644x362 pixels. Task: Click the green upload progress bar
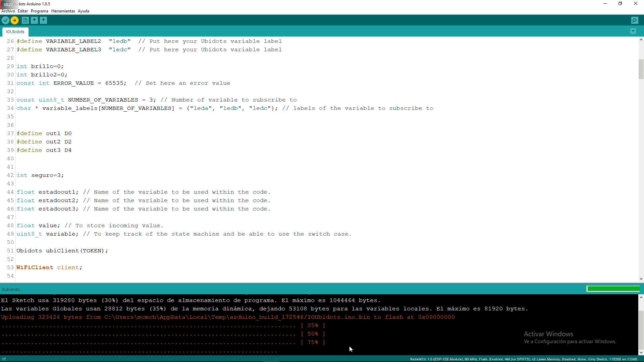(613, 289)
